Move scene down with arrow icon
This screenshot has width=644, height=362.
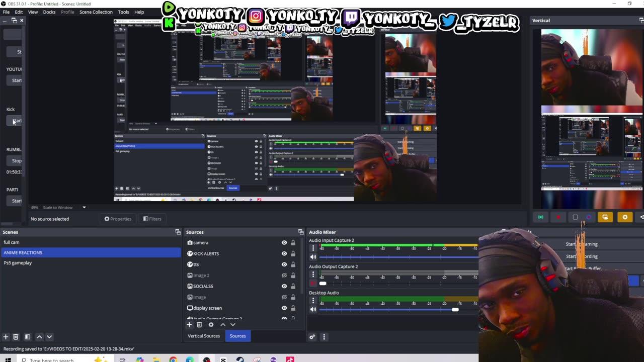click(49, 337)
